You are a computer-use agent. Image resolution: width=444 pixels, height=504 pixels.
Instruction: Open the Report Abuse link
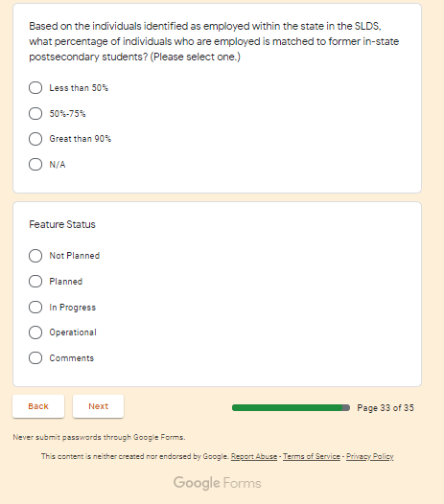click(254, 456)
